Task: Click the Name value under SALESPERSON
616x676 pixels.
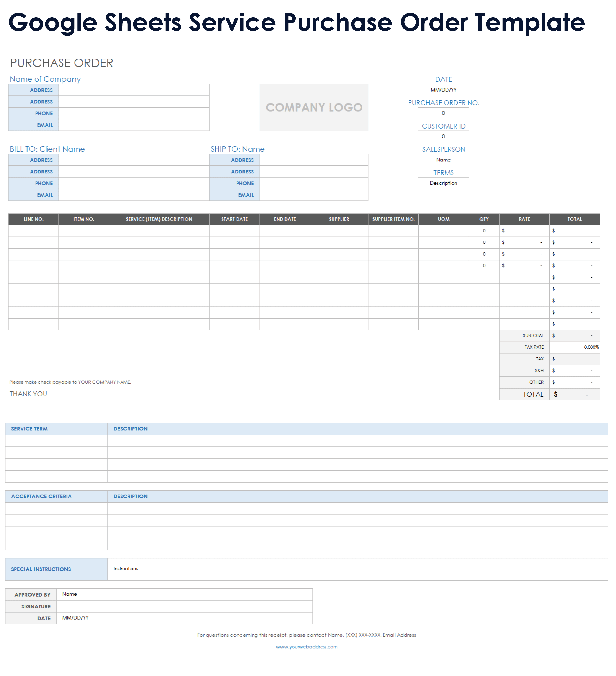Action: (443, 160)
